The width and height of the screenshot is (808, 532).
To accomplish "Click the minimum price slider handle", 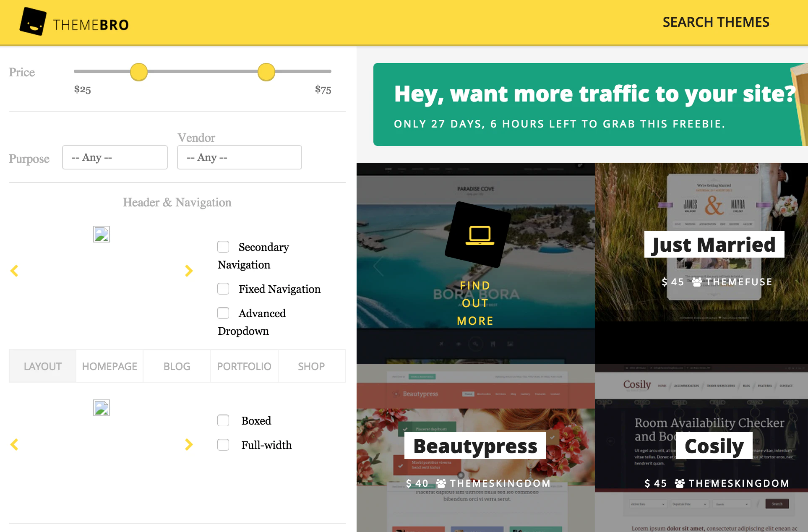I will pyautogui.click(x=139, y=72).
